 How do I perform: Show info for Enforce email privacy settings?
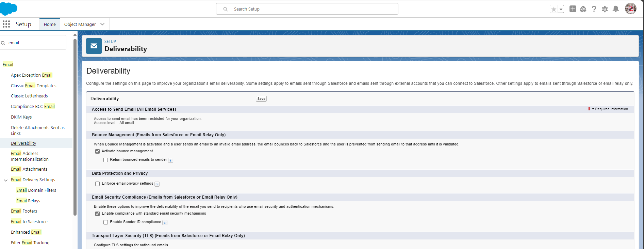[157, 184]
